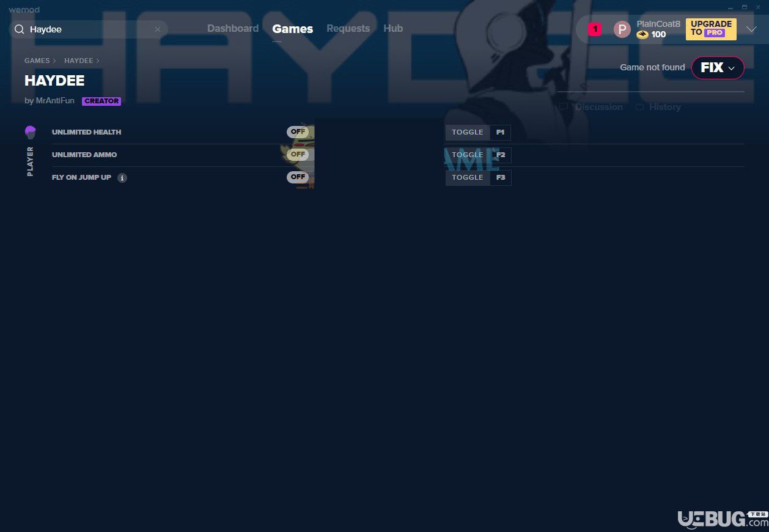Expand the account menu chevron

tap(751, 29)
